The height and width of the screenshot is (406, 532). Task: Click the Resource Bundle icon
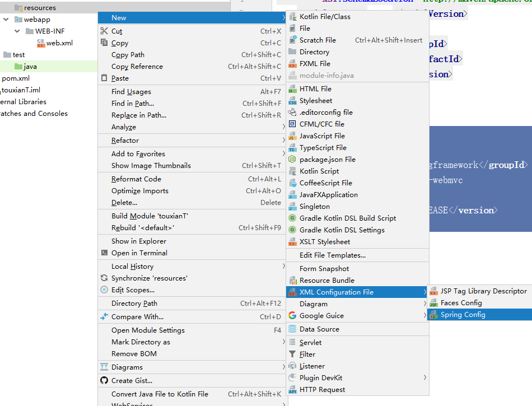(x=292, y=281)
